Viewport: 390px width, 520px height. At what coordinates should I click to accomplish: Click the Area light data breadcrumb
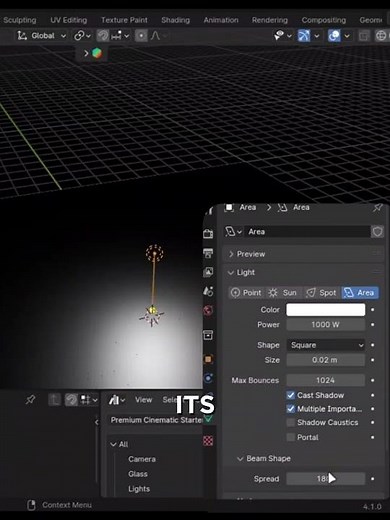[294, 207]
